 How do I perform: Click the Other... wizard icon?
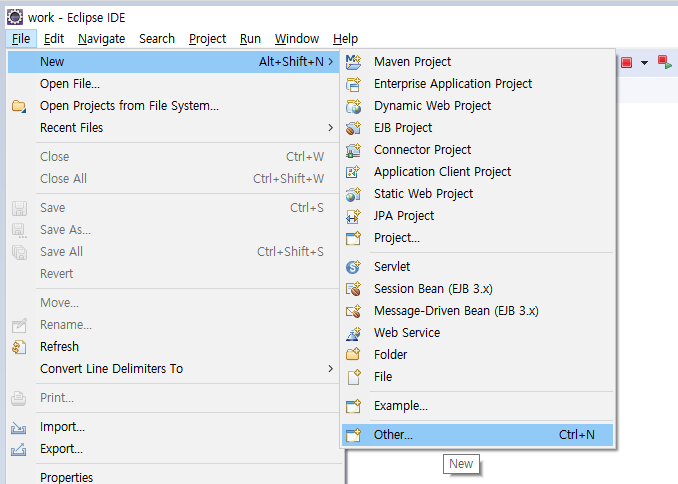tap(353, 435)
